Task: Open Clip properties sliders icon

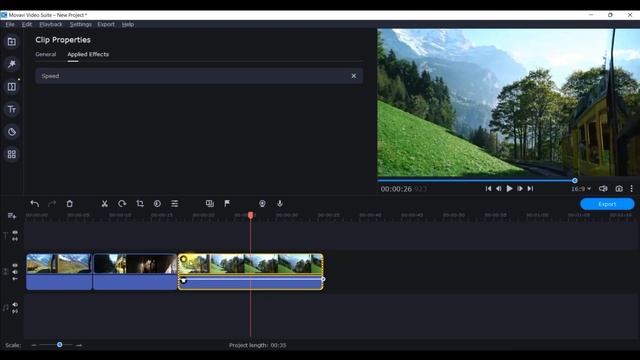Action: [x=175, y=204]
